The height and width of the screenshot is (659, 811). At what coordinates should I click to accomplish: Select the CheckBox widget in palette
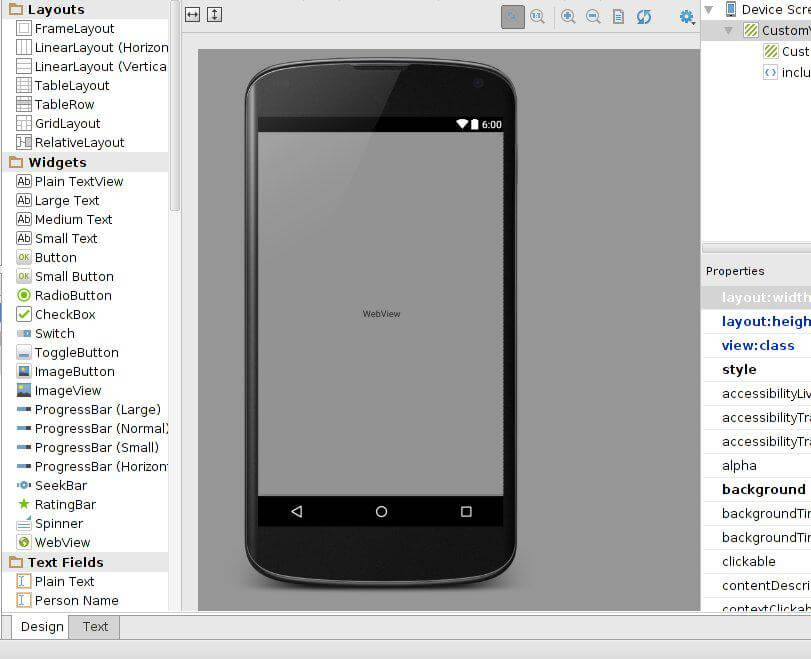(65, 314)
